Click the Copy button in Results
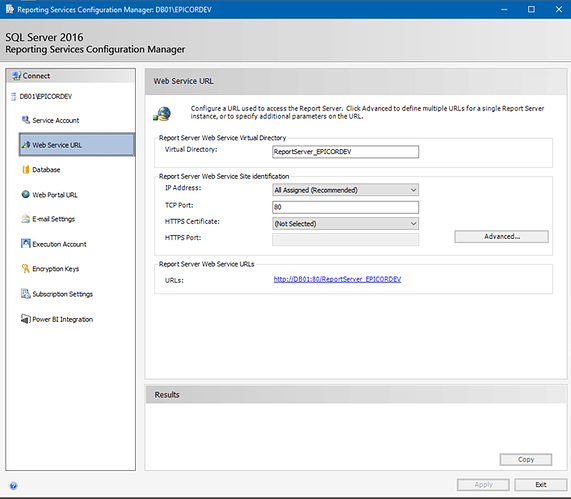571x499 pixels. point(525,459)
